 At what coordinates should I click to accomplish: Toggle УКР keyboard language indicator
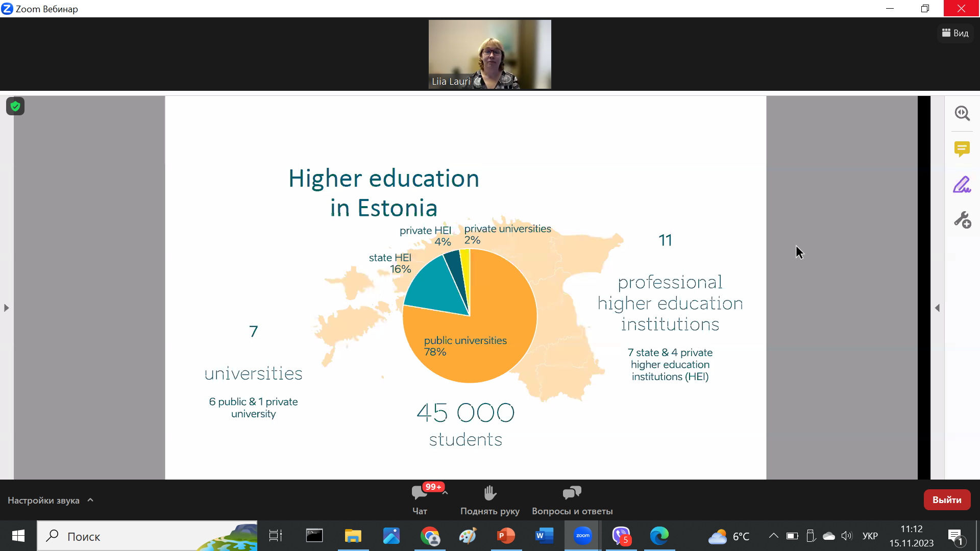pos(870,536)
